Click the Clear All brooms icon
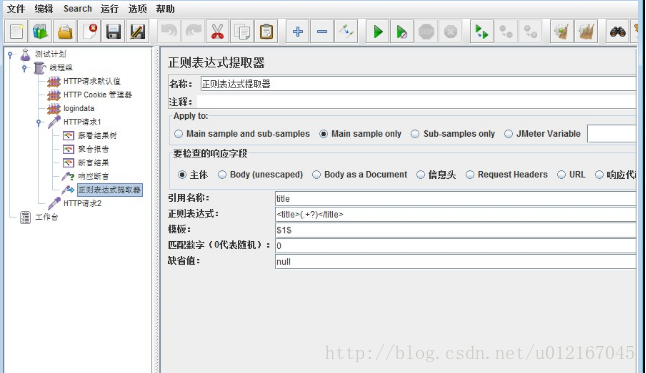 586,31
